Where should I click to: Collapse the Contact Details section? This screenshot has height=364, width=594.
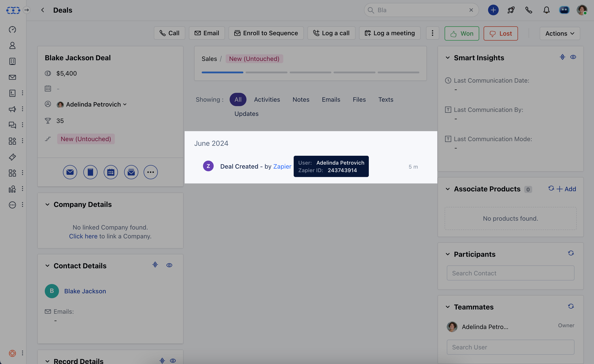pos(47,265)
